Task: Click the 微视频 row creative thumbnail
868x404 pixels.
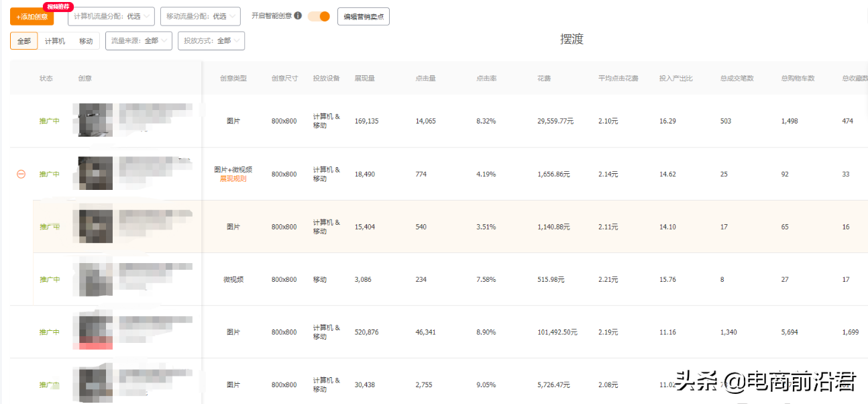Action: (95, 279)
